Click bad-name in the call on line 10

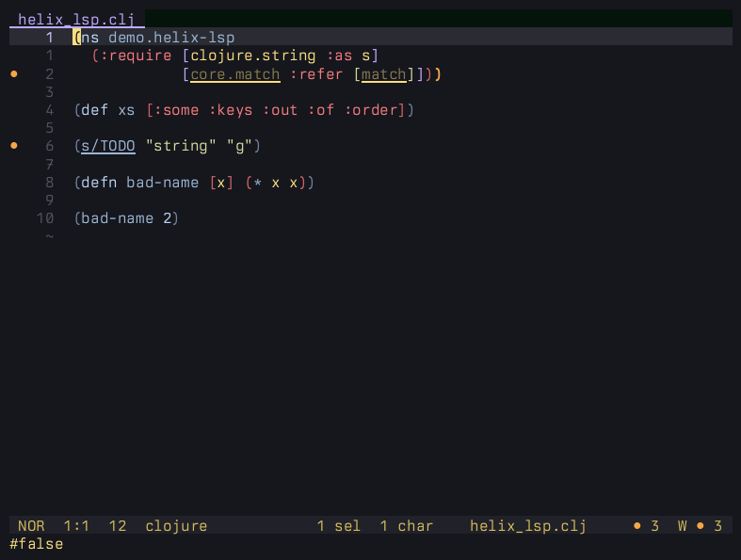point(117,218)
